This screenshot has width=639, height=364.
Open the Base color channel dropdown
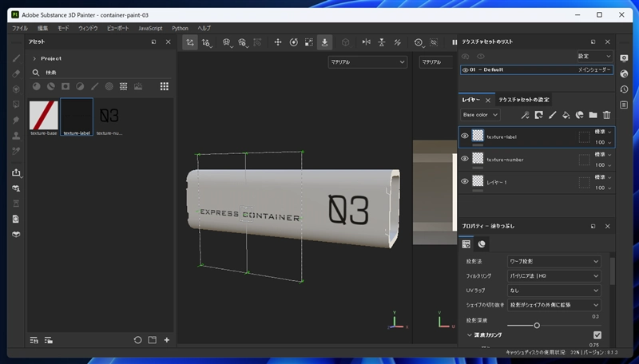(481, 115)
